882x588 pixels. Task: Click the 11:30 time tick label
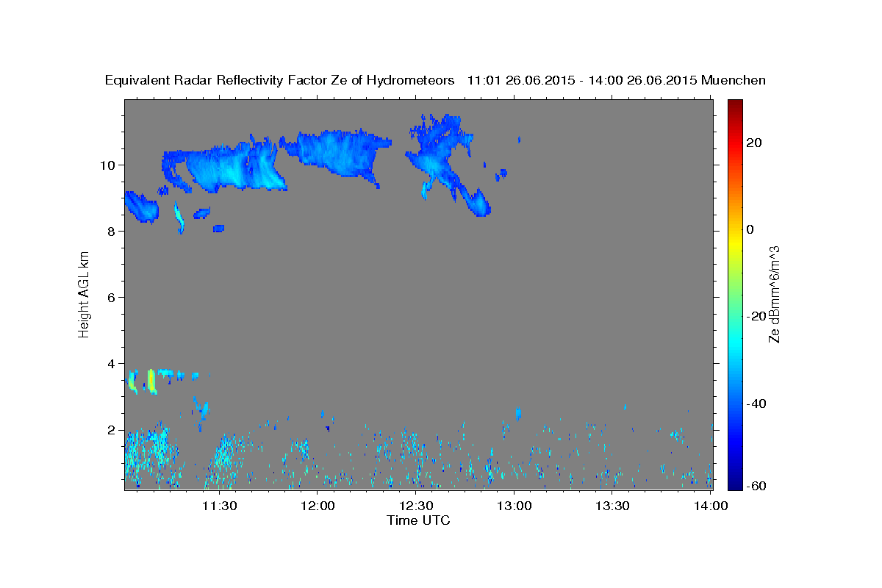[219, 506]
